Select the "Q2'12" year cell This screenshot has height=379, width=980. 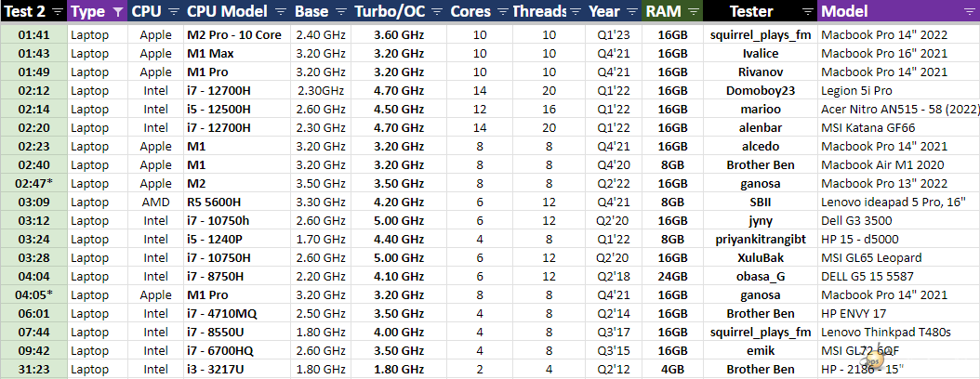(x=612, y=369)
